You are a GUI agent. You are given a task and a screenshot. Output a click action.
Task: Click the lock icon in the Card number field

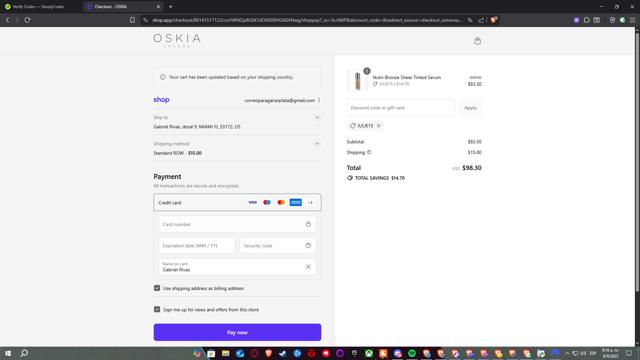click(x=308, y=224)
